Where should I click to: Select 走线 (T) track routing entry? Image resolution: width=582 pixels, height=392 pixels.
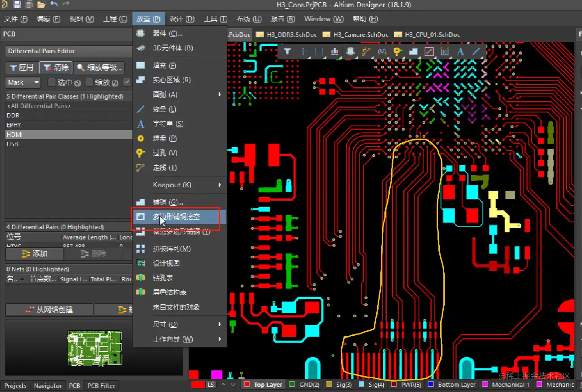179,167
